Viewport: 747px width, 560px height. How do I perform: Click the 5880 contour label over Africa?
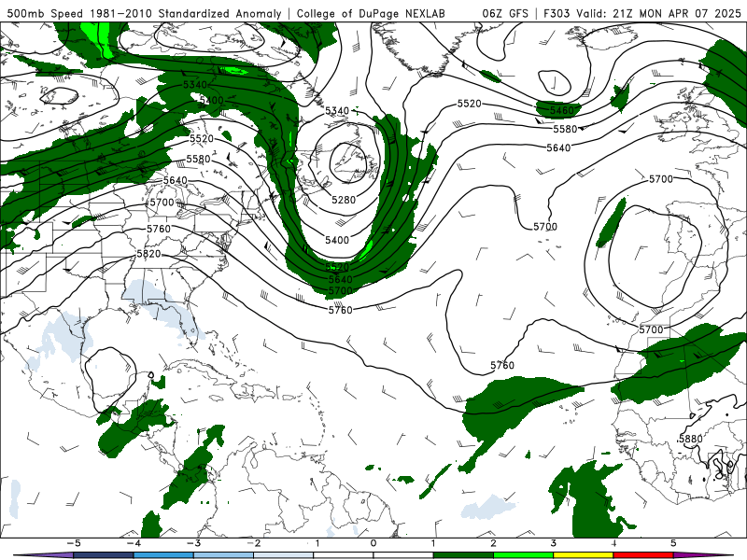coord(690,439)
